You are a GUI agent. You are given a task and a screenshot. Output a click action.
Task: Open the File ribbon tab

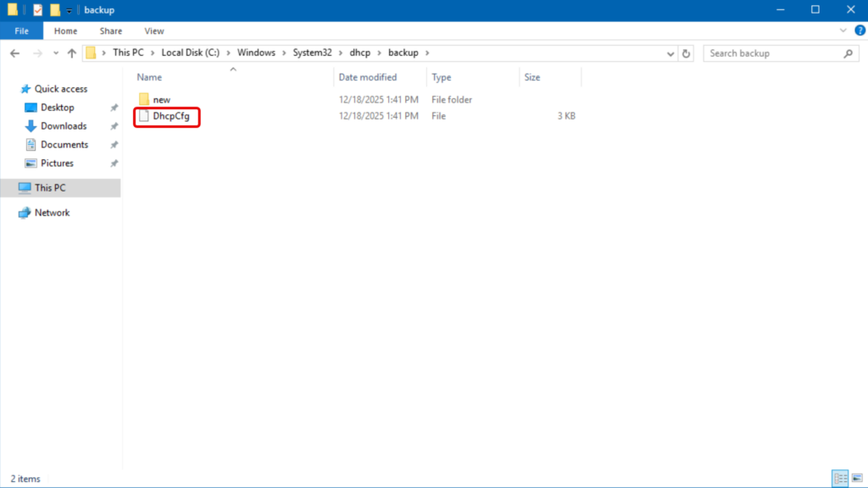[21, 31]
